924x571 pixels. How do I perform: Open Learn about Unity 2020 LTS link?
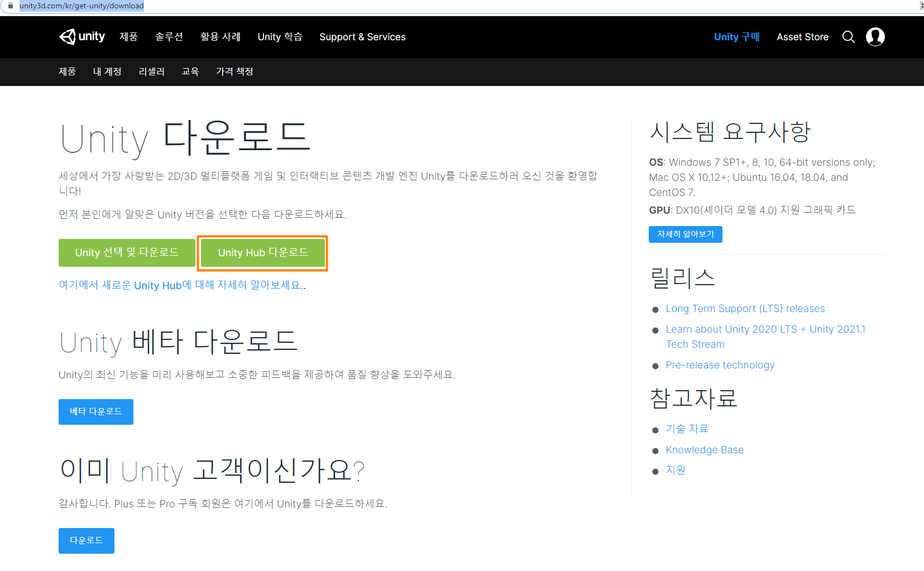pos(765,337)
